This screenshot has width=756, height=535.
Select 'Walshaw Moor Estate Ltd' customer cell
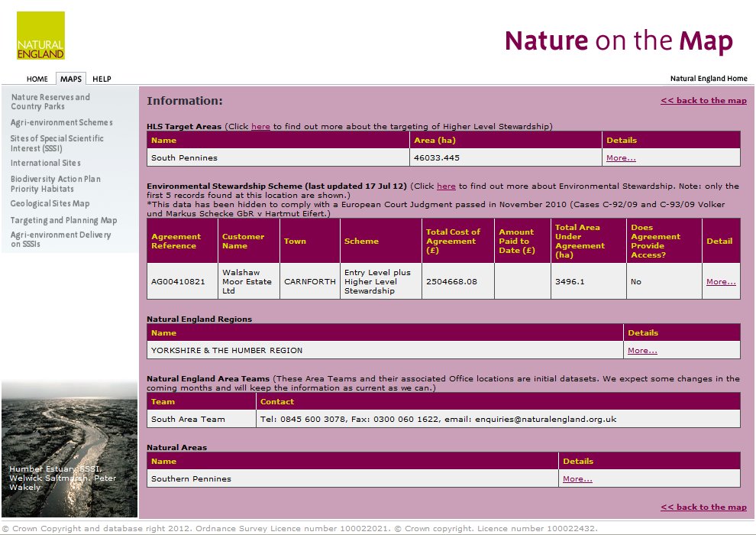coord(249,281)
